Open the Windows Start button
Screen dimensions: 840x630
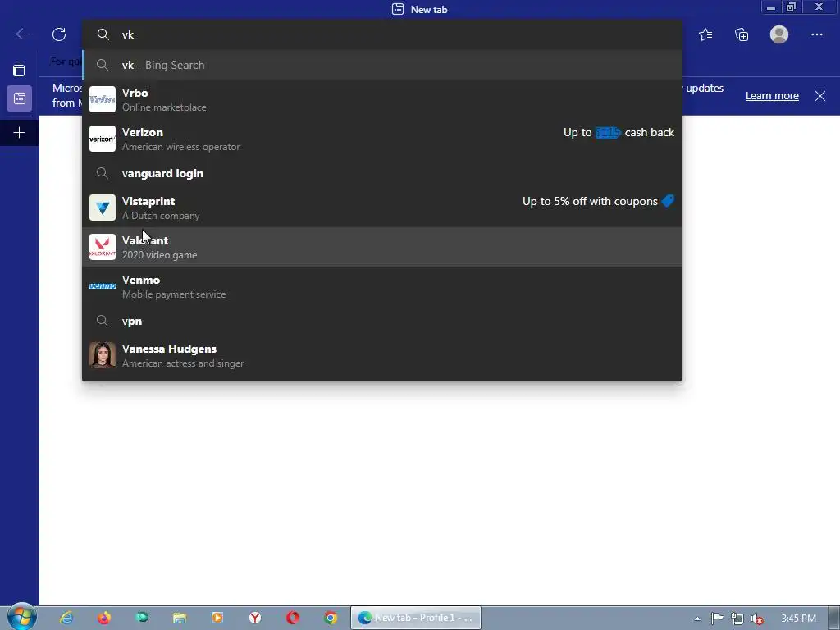pyautogui.click(x=21, y=618)
